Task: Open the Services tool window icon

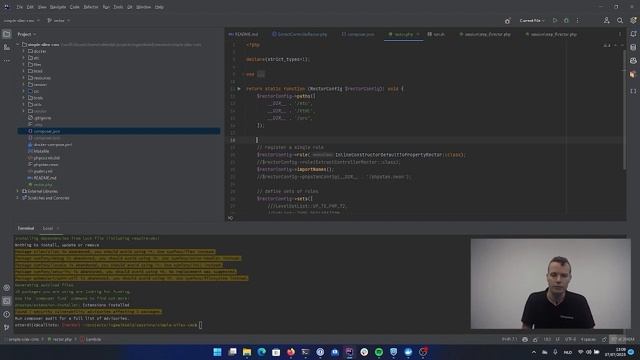Action: (7, 288)
